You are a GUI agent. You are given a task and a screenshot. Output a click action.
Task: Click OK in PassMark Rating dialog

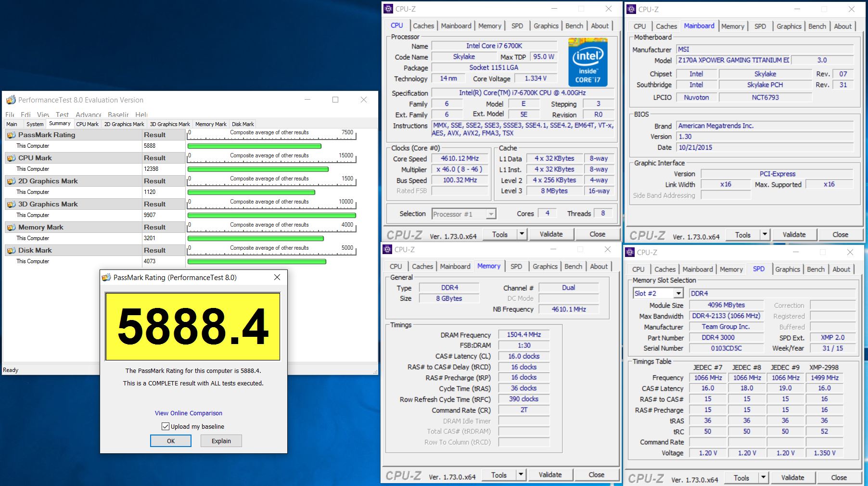tap(171, 441)
